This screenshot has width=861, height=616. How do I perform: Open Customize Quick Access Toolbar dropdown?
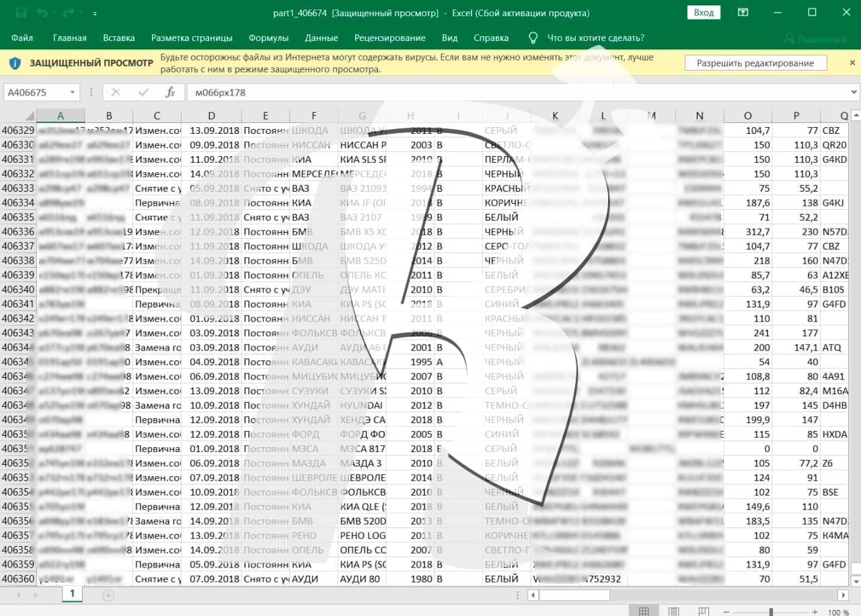point(94,13)
